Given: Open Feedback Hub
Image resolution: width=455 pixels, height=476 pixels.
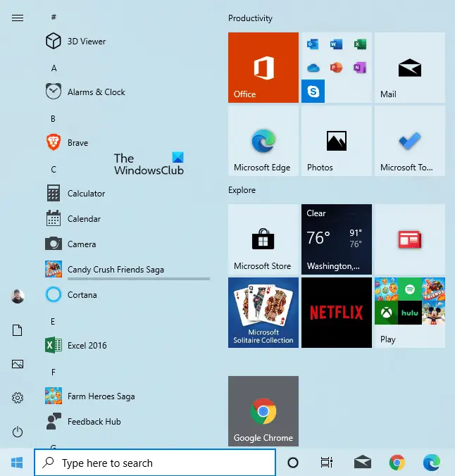Looking at the screenshot, I should click(x=127, y=421).
